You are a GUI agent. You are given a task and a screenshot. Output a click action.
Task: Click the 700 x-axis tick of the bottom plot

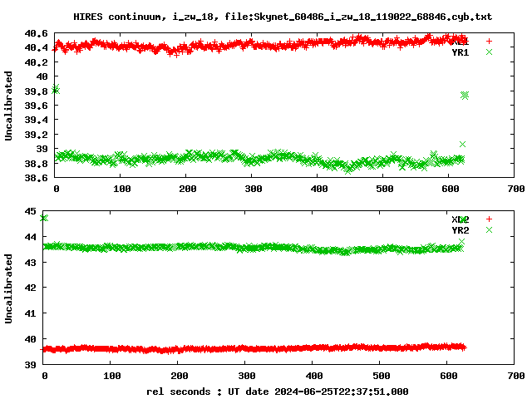point(516,376)
